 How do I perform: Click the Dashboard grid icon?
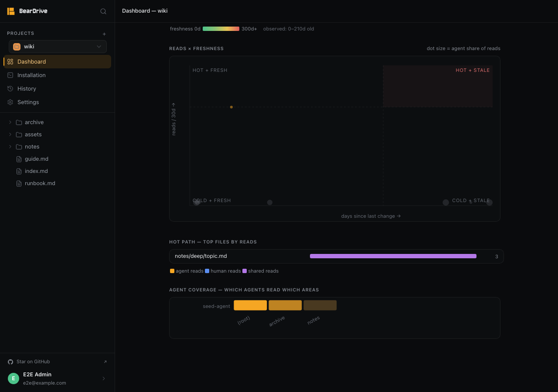[10, 62]
